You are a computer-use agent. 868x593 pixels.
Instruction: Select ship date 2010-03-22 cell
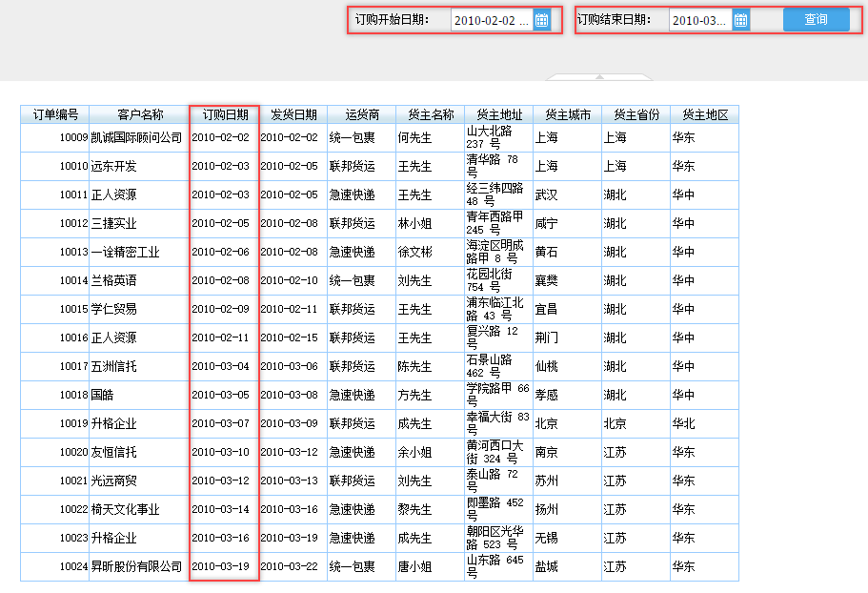pyautogui.click(x=293, y=566)
